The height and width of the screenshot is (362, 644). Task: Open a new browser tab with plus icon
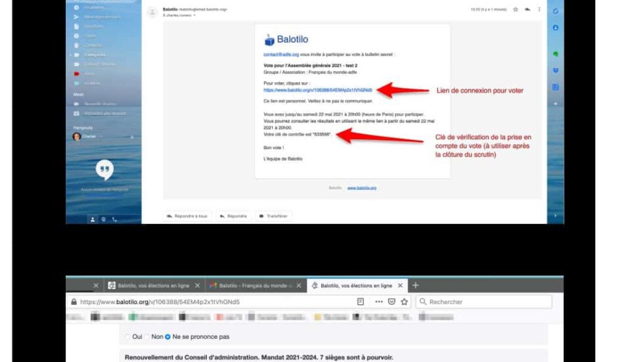coord(415,285)
